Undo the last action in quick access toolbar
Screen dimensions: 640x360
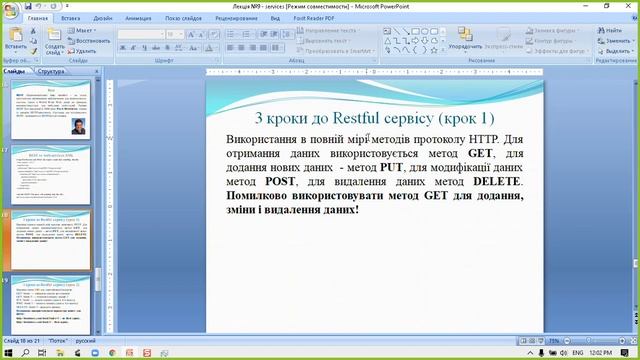(x=39, y=6)
